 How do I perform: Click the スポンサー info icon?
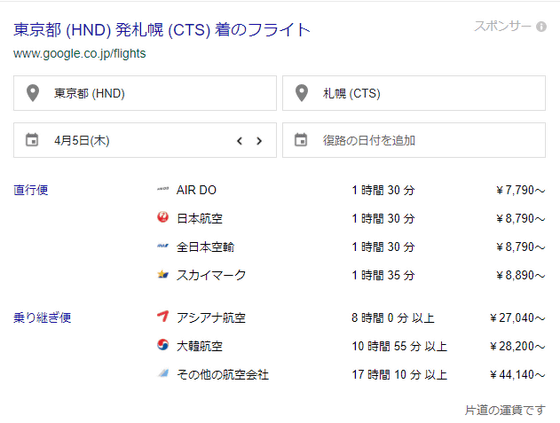[x=541, y=27]
